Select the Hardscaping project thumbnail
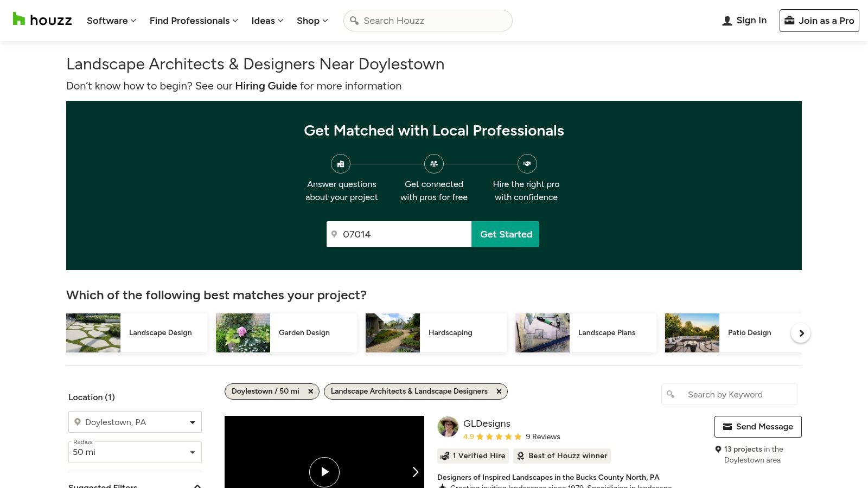The height and width of the screenshot is (488, 868). click(393, 333)
